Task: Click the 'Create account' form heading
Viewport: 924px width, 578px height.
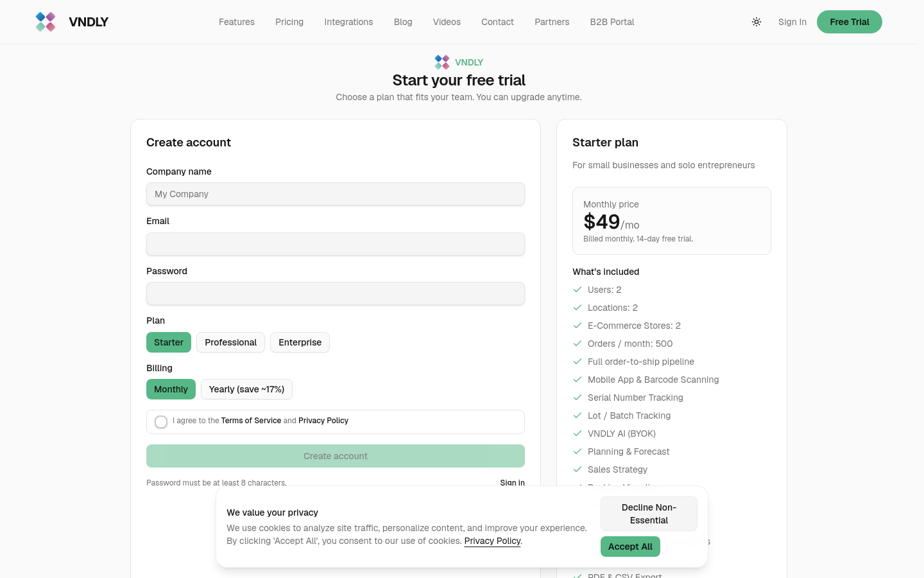Action: (x=189, y=143)
